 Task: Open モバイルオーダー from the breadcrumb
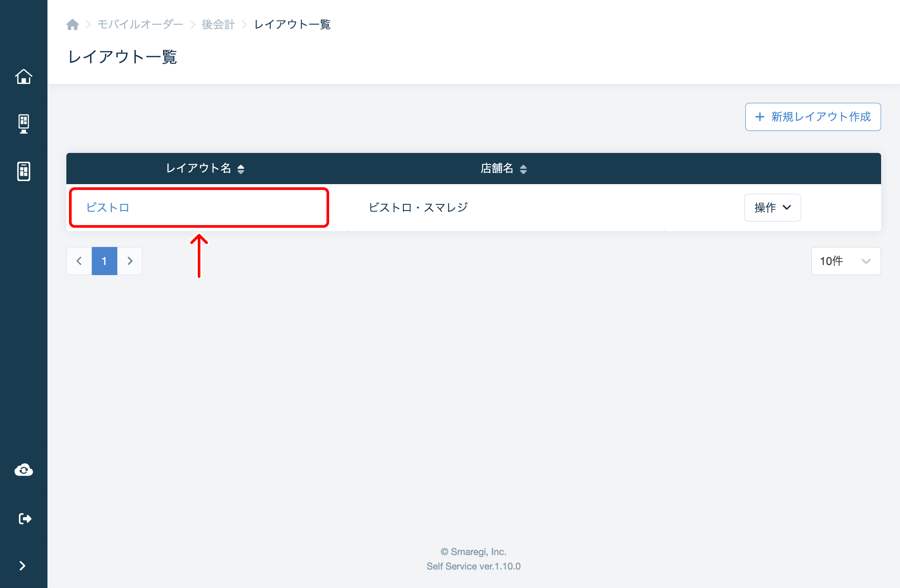point(140,24)
